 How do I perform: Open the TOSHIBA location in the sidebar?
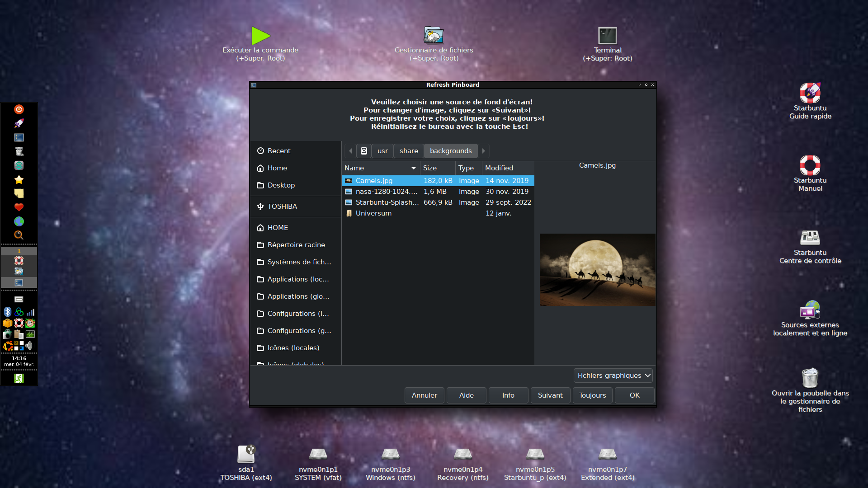(282, 206)
